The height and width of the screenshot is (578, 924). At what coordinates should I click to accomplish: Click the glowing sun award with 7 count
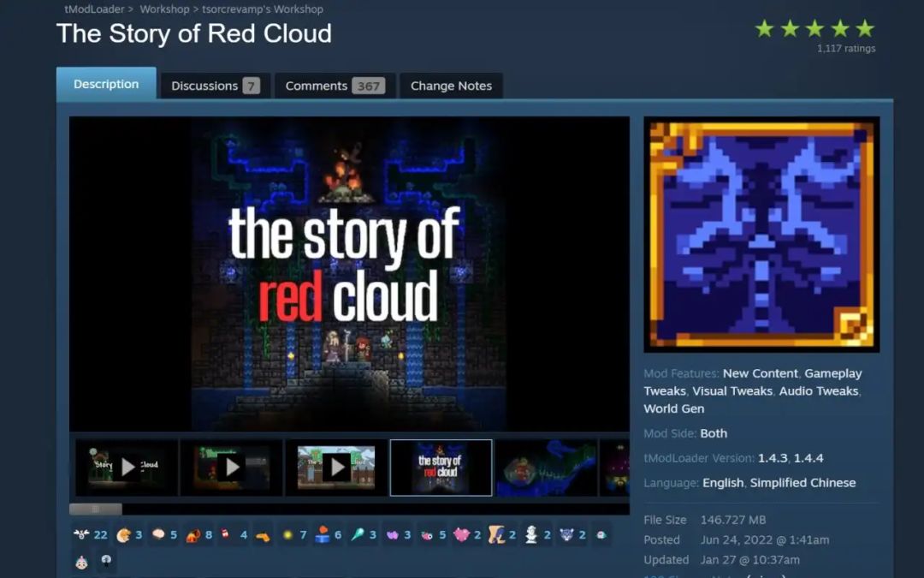point(287,534)
